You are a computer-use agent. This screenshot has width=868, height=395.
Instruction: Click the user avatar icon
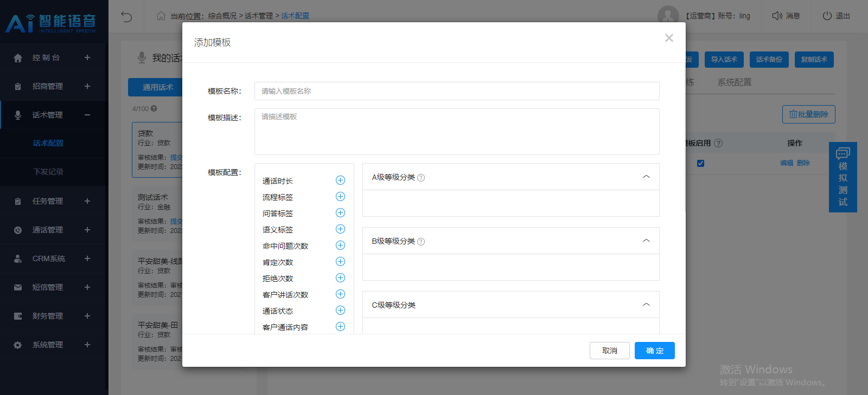[668, 16]
